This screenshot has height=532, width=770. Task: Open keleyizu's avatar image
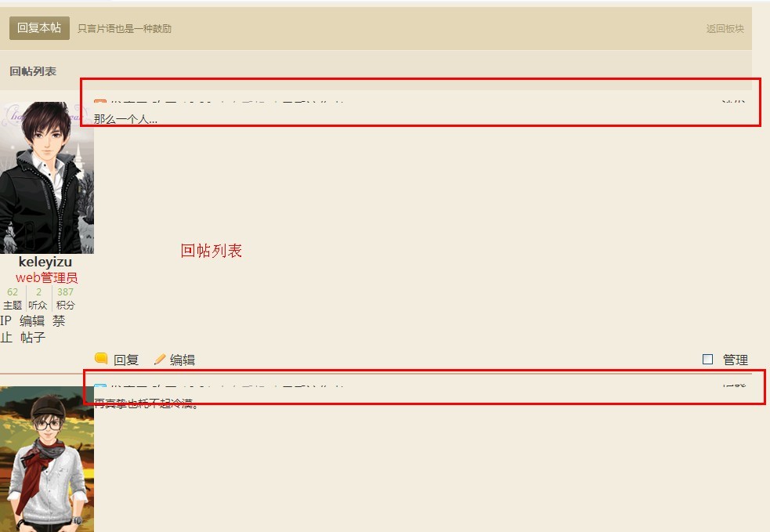[x=47, y=177]
